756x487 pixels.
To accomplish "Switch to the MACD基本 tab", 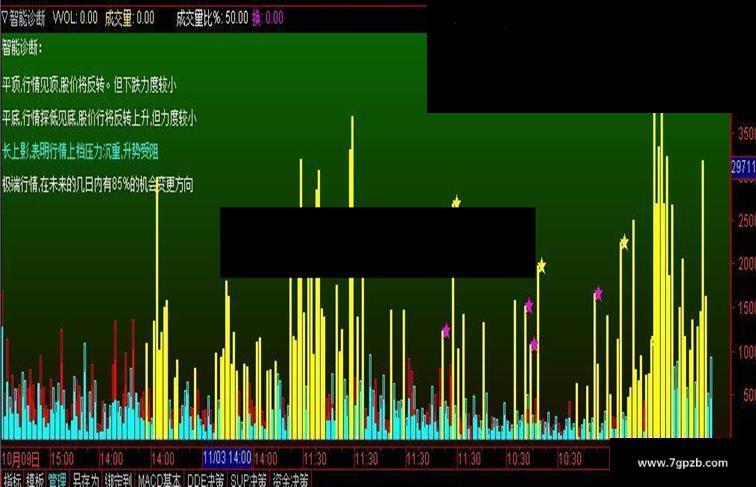I will point(159,480).
